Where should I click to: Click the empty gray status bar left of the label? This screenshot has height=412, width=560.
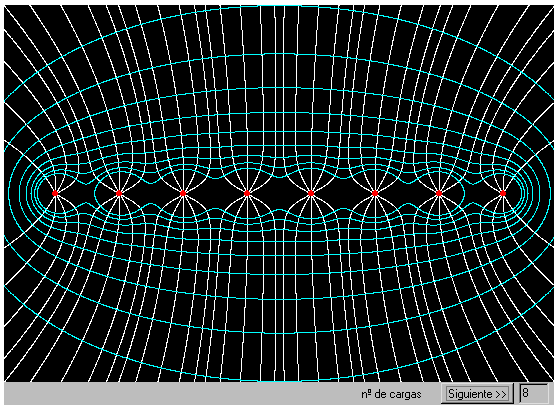point(179,394)
